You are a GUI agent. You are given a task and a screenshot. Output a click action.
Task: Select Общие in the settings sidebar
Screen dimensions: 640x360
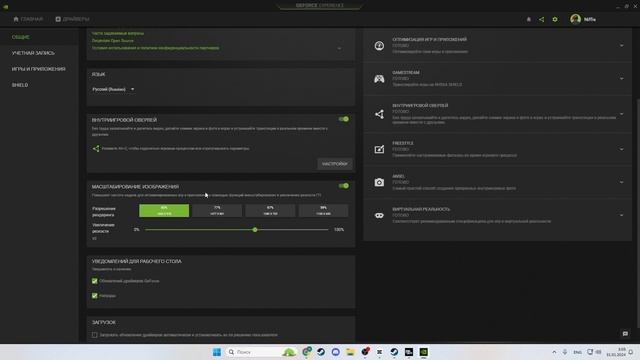click(20, 37)
